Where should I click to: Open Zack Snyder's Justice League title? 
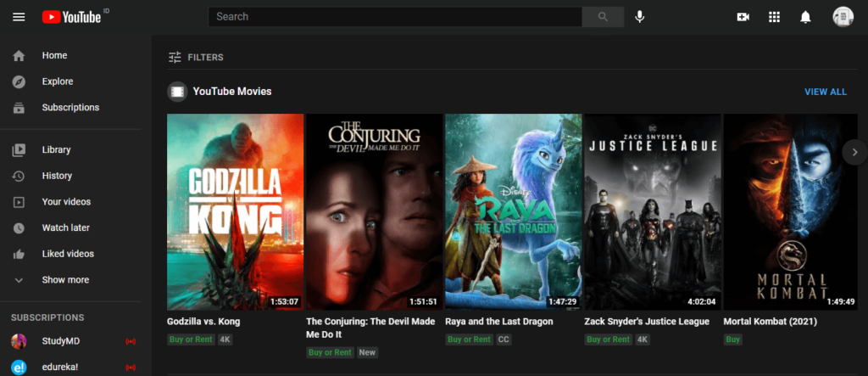(647, 322)
